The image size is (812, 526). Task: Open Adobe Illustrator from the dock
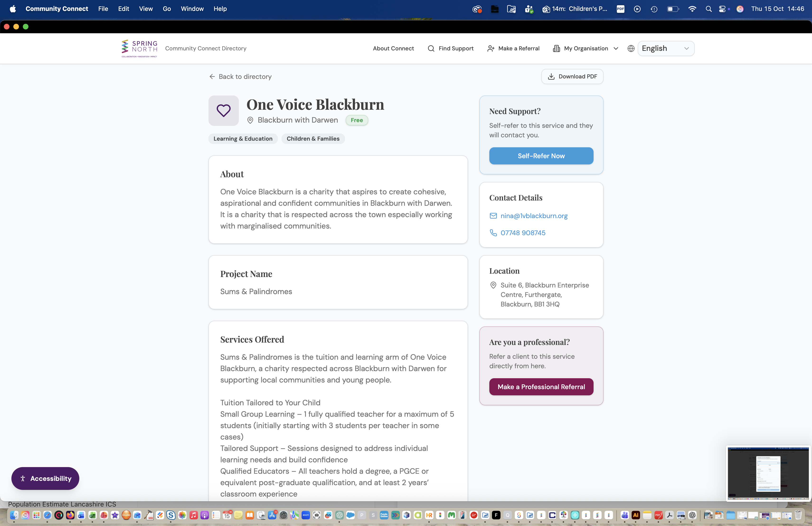(636, 515)
